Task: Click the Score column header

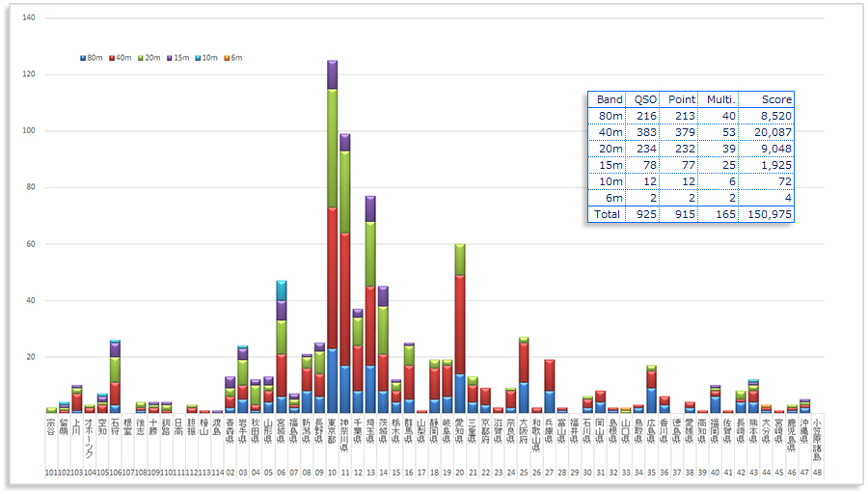Action: click(x=776, y=99)
